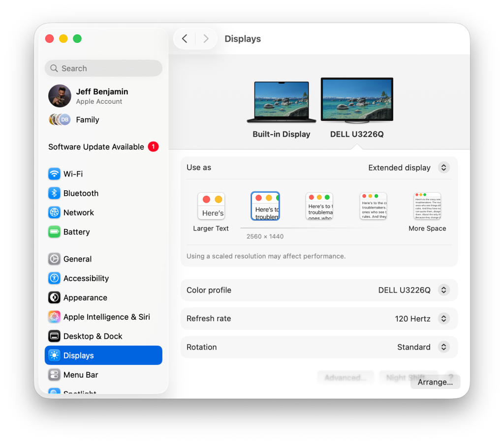Screen dimensions: 504x443
Task: Open Bluetooth settings pane
Action: (x=103, y=193)
